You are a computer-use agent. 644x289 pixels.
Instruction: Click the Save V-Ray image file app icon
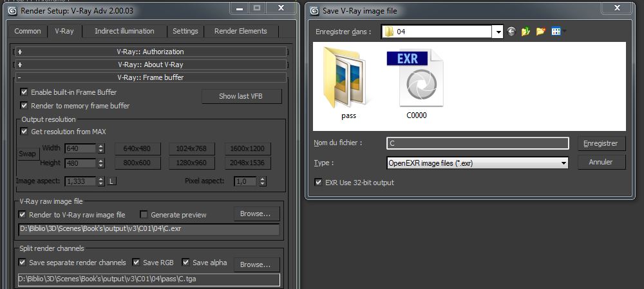(x=315, y=11)
